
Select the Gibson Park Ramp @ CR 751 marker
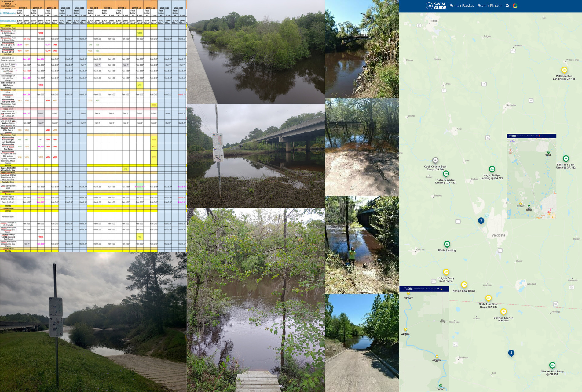point(552,365)
